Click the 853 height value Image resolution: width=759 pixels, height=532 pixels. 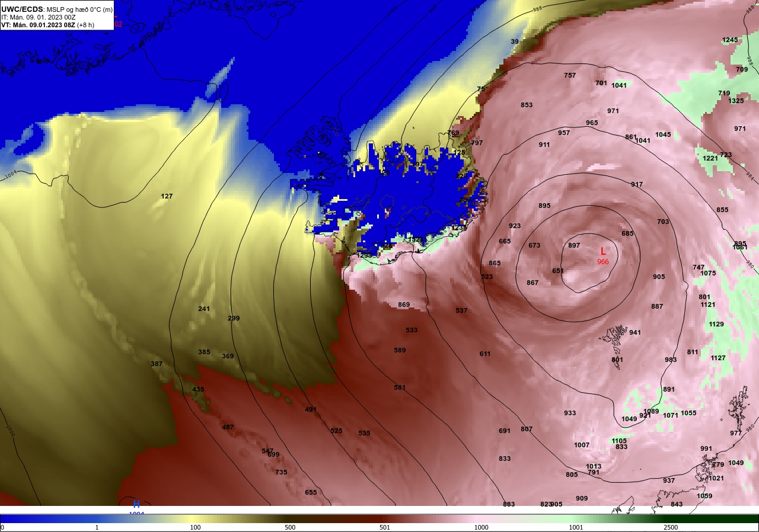tap(527, 105)
